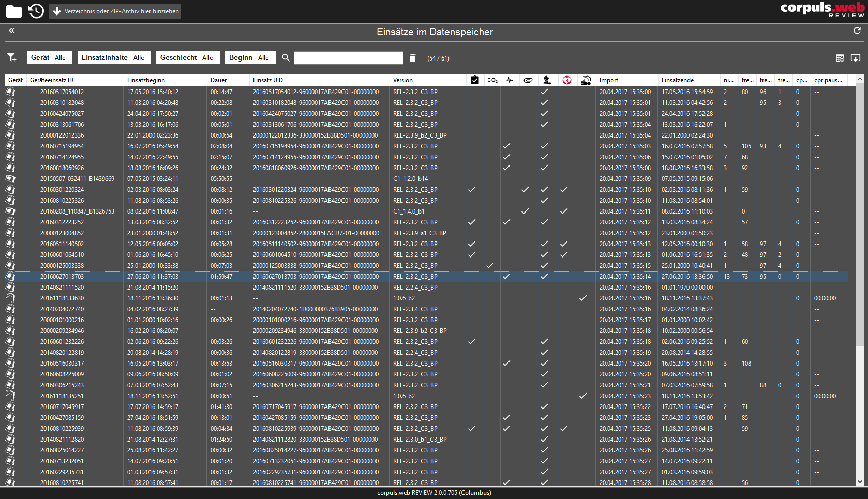Open the Gerät filter dropdown
The height and width of the screenshot is (499, 868).
coord(49,57)
